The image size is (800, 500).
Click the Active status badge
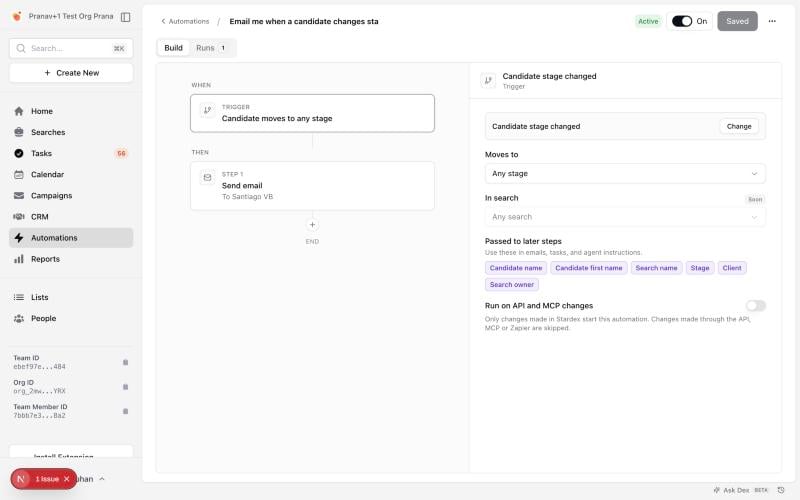(x=648, y=21)
